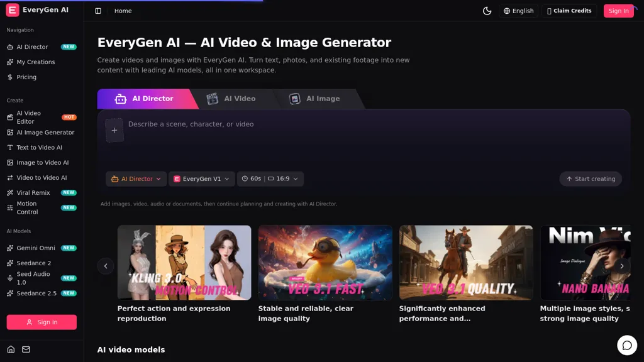Click 'Perfect action and expression reproduction' caption
This screenshot has width=644, height=362.
[174, 314]
